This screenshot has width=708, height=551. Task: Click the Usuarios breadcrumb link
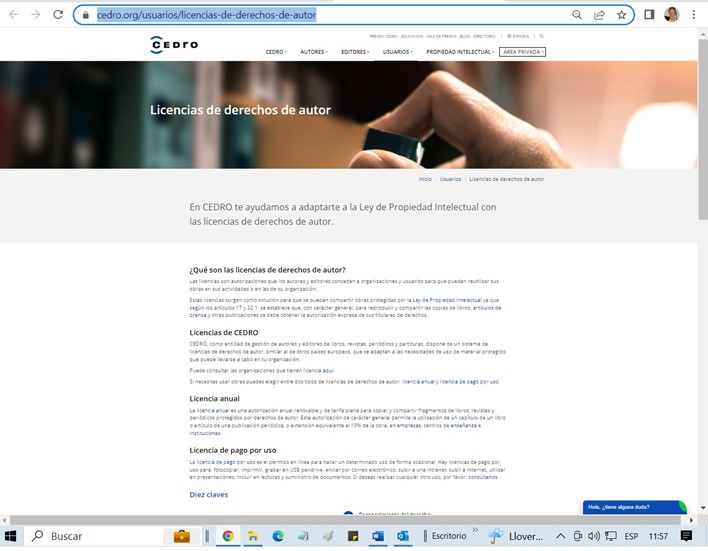click(x=450, y=179)
